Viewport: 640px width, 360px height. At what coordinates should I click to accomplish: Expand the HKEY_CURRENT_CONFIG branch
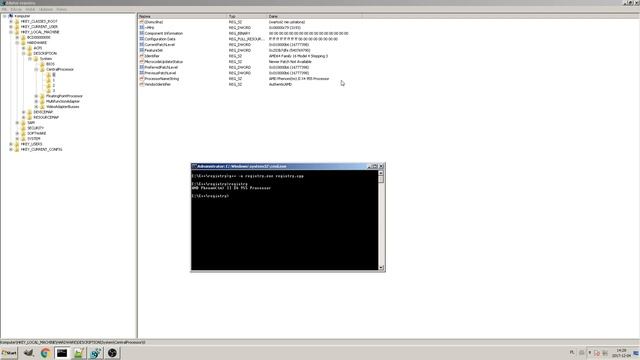click(x=11, y=149)
